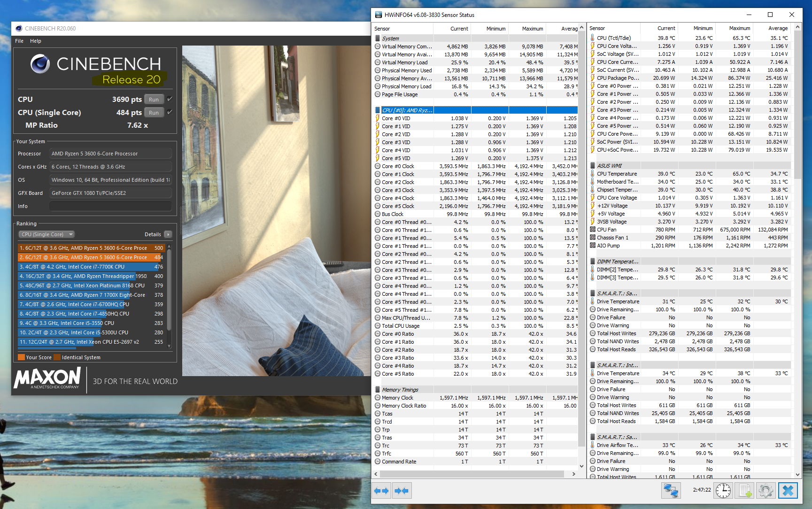Select the highlighted CPU [#0]: AMD Ryz... header row
The width and height of the screenshot is (812, 509).
[476, 110]
